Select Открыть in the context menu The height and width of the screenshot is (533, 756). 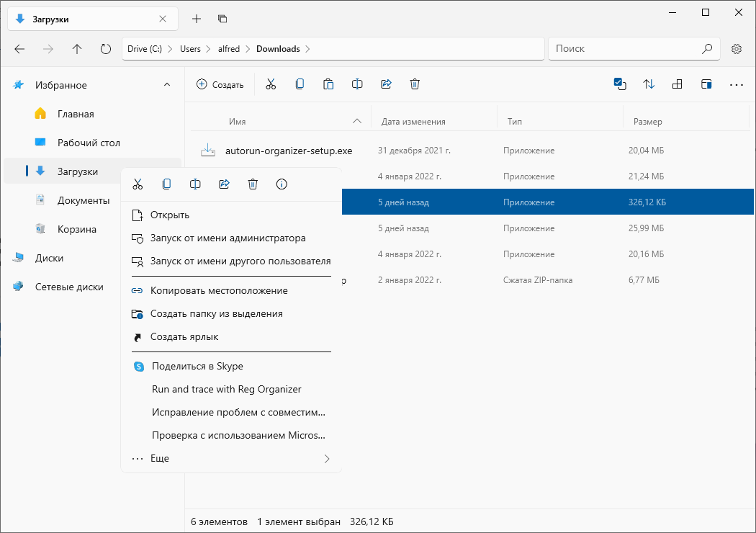(231, 215)
